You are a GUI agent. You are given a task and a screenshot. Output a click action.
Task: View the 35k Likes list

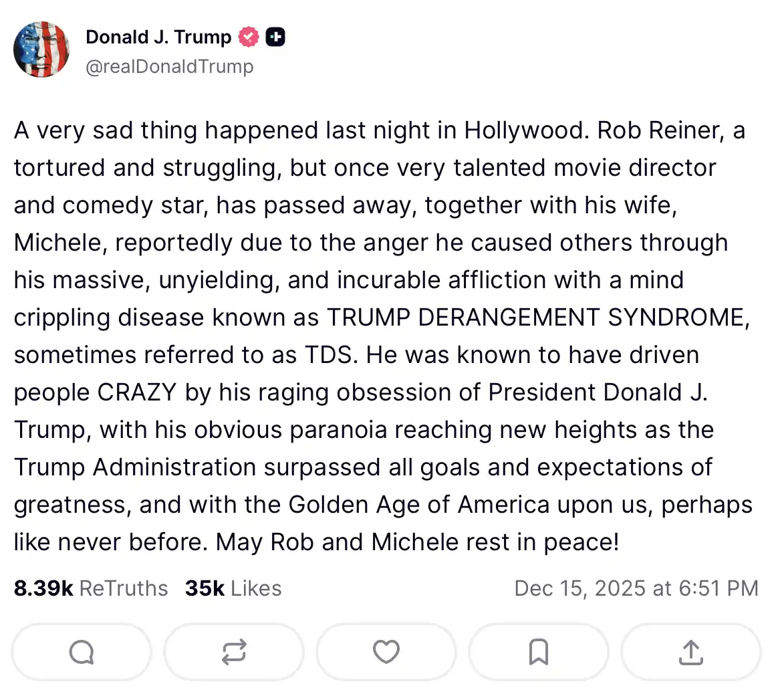(x=233, y=588)
